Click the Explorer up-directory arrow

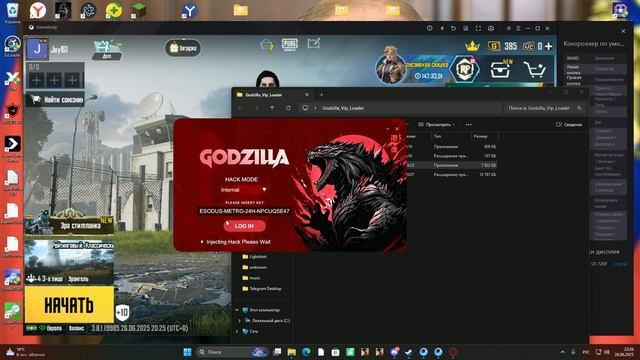[272, 108]
